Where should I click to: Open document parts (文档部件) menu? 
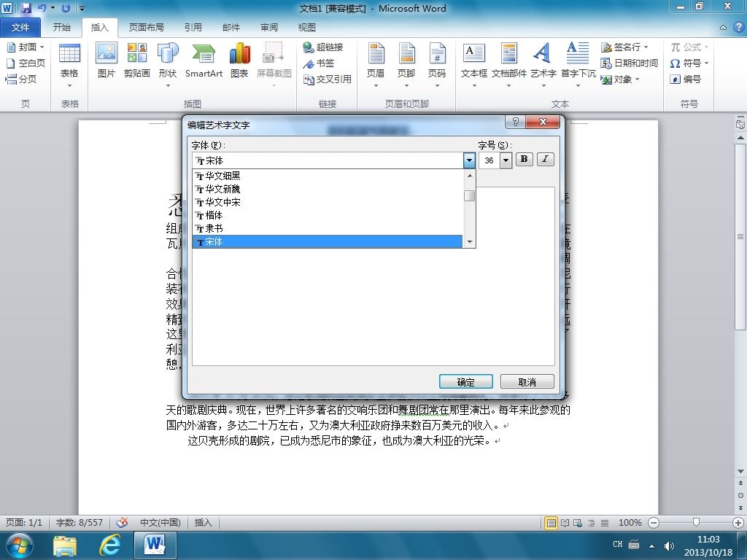pyautogui.click(x=508, y=66)
